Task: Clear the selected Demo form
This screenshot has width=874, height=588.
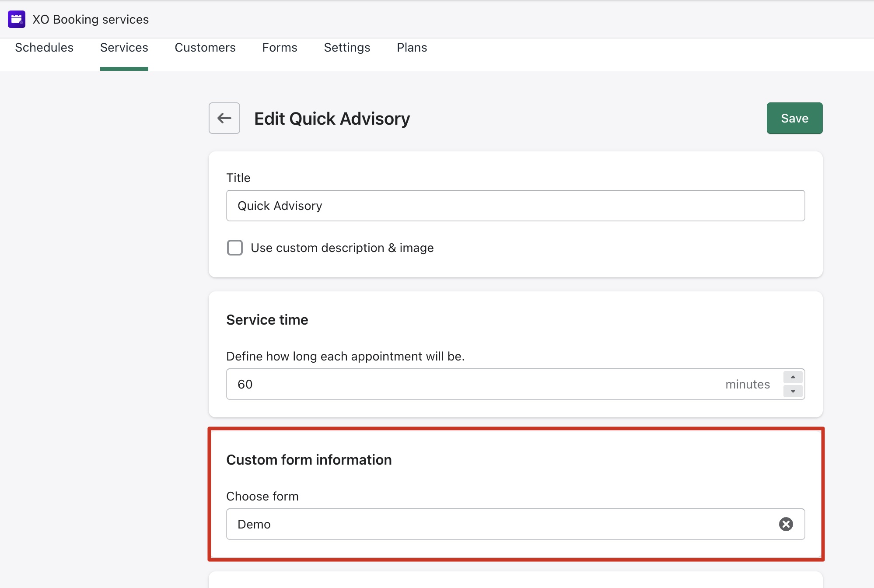Action: pos(786,524)
